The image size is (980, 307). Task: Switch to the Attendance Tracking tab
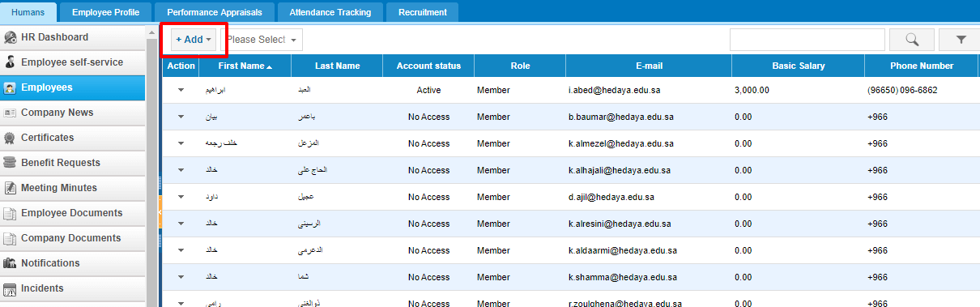click(x=330, y=12)
